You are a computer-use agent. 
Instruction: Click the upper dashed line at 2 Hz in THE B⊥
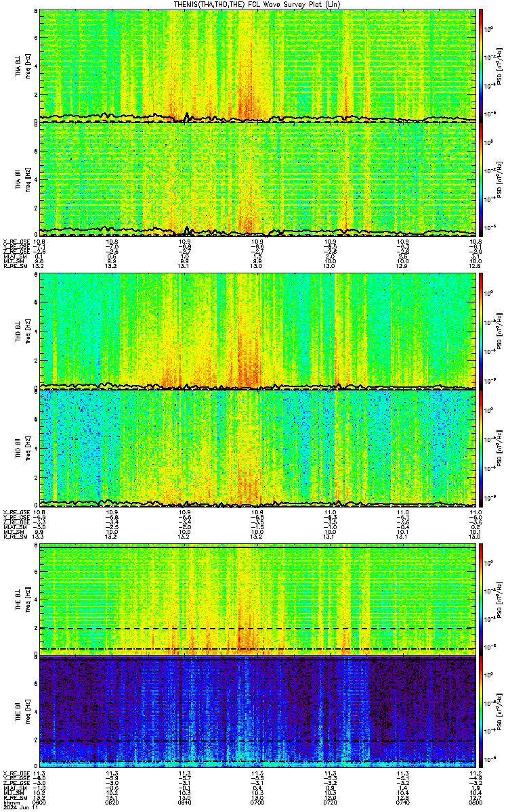(x=257, y=629)
